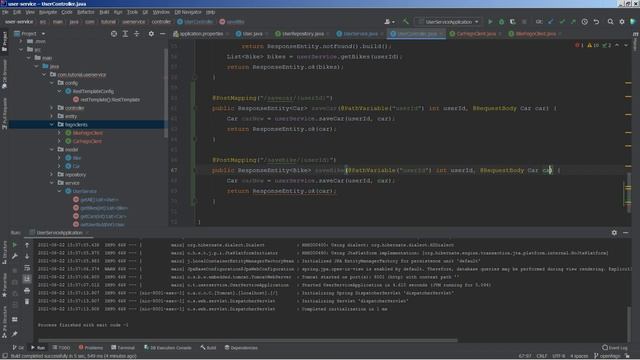The image size is (640, 360).
Task: Run UserServiceApplication with the green play icon
Action: pos(490,22)
